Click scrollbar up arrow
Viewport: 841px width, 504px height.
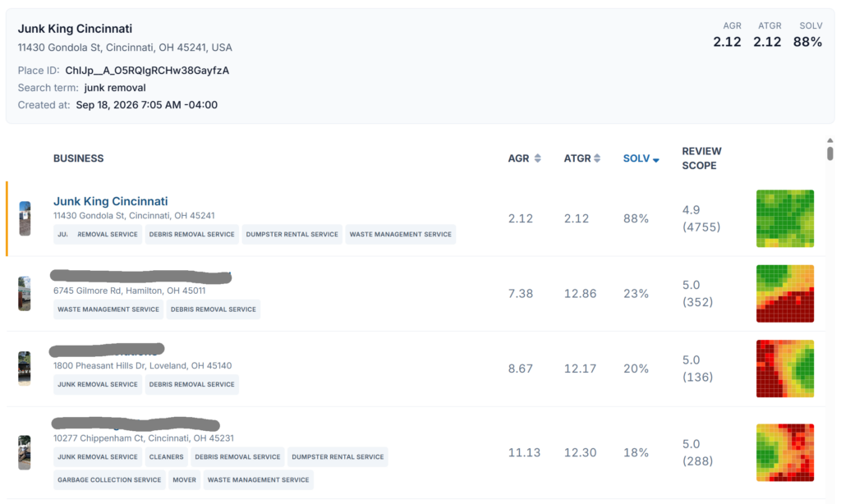pos(830,140)
